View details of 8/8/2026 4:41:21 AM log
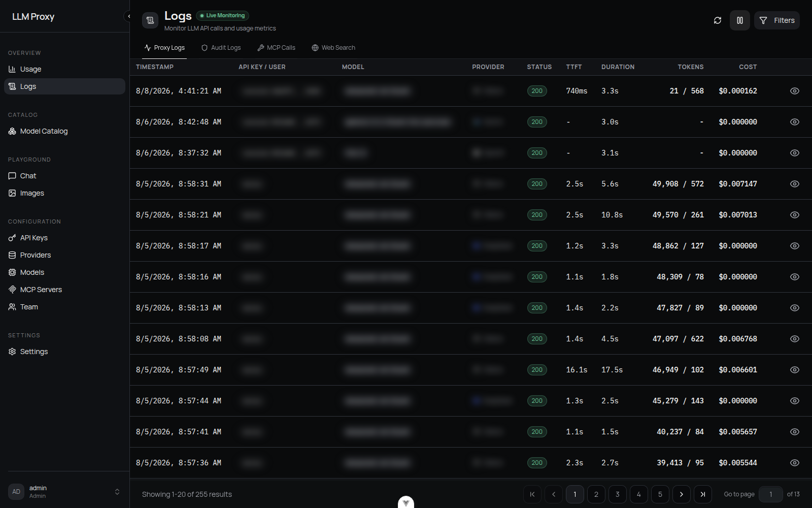 [x=795, y=91]
